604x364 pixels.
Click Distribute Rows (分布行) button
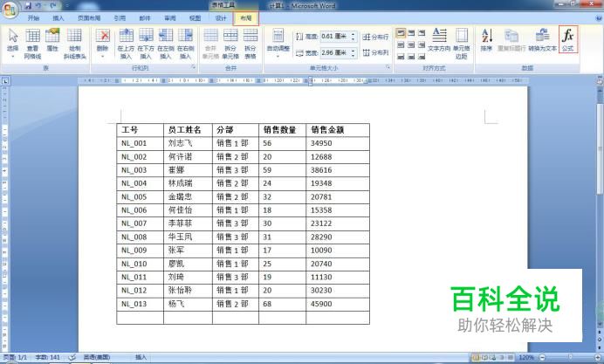click(x=375, y=37)
